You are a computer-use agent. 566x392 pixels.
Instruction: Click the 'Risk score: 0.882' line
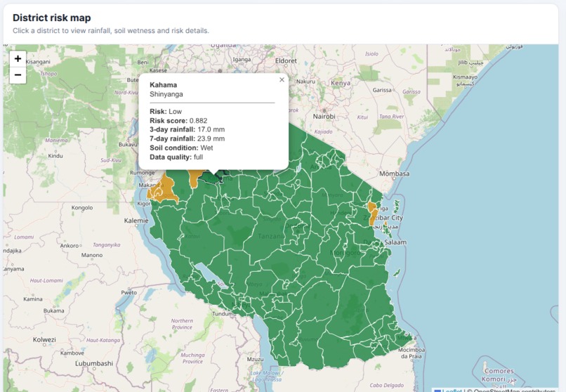(x=178, y=121)
